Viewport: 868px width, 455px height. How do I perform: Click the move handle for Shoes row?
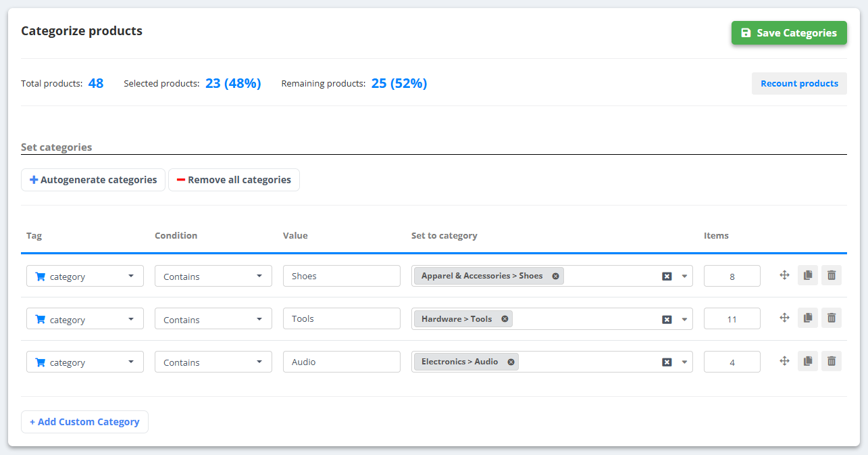[784, 275]
